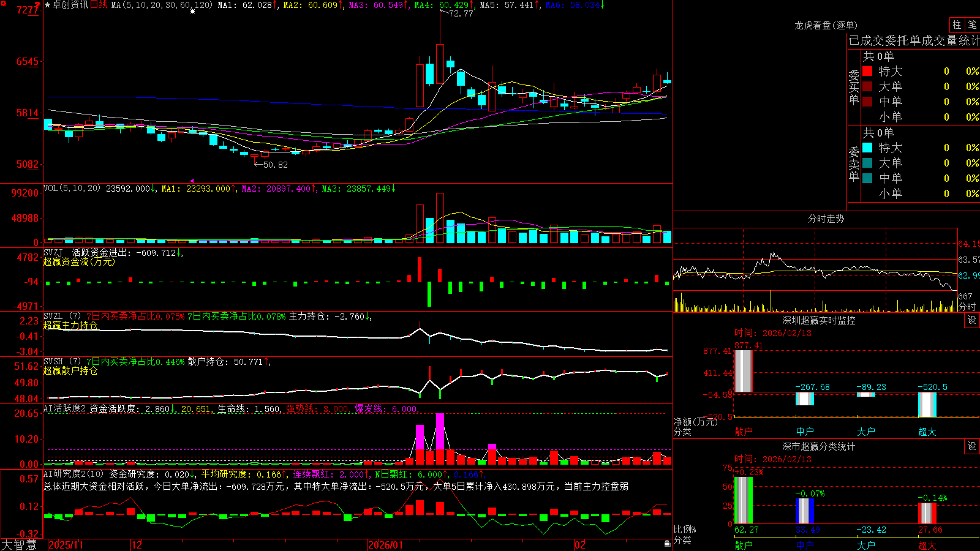Click the 超大 -520.5 bar in realtime monitor
Viewport: 980px width, 551px height.
[x=927, y=405]
